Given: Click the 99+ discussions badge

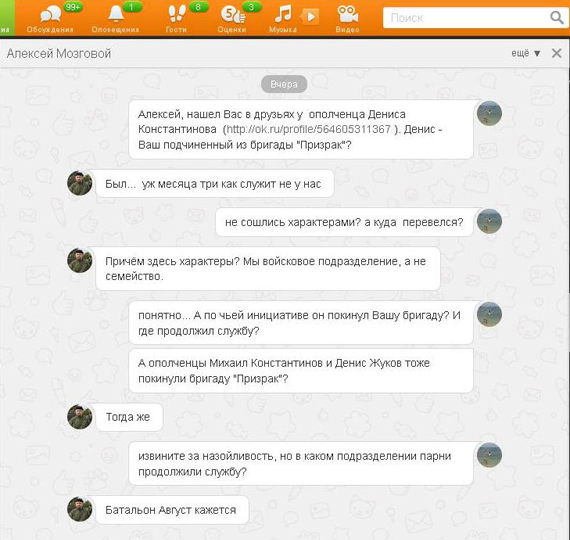Looking at the screenshot, I should coord(73,7).
